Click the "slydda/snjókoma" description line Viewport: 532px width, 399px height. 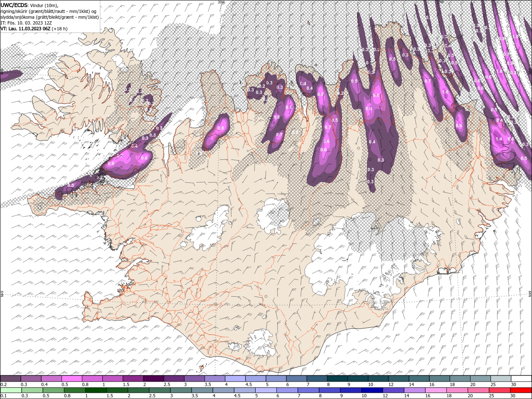pos(49,17)
